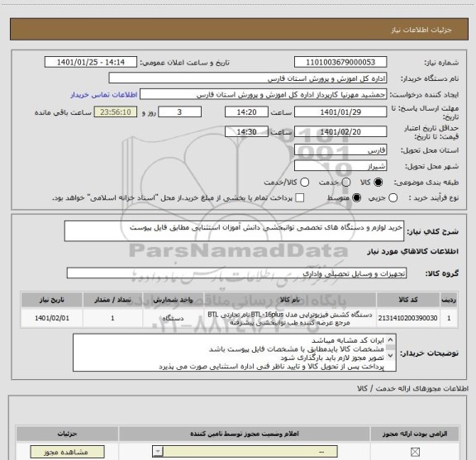Click the جزئیات اطلاعات نیاز header bar
This screenshot has height=460, width=476.
239,30
